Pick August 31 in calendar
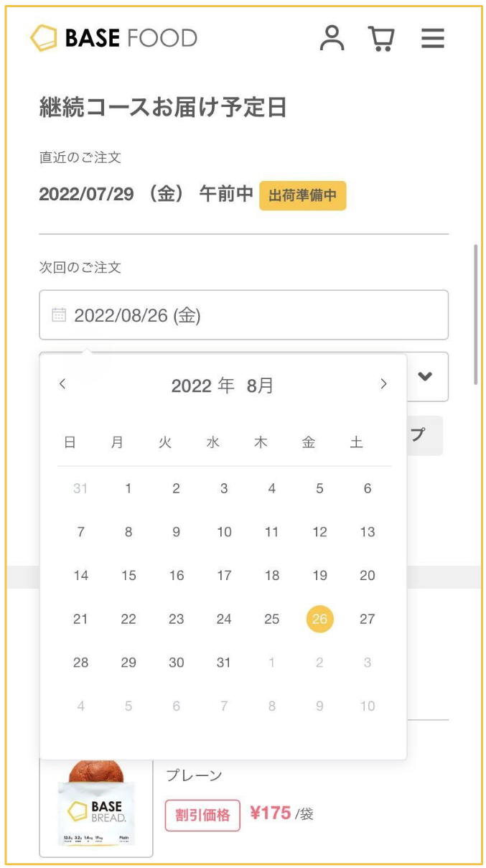The height and width of the screenshot is (868, 486). coord(224,663)
